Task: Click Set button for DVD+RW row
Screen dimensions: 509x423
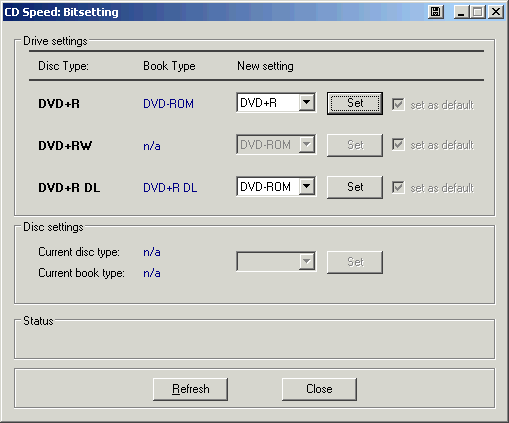Action: point(355,145)
